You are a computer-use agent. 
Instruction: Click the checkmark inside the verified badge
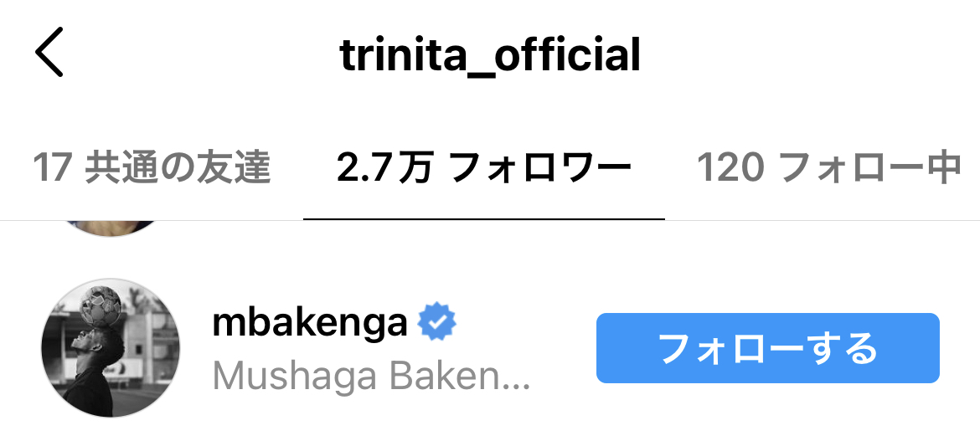437,323
